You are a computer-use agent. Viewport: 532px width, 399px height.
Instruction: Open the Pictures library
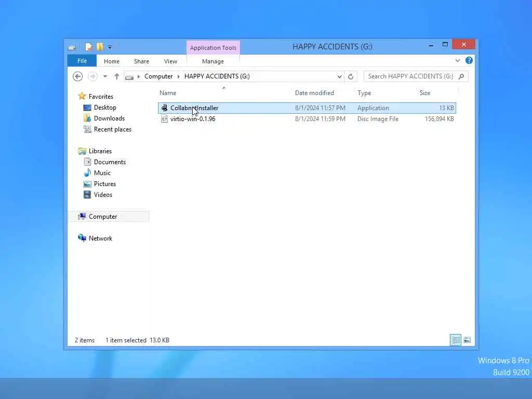click(x=105, y=184)
